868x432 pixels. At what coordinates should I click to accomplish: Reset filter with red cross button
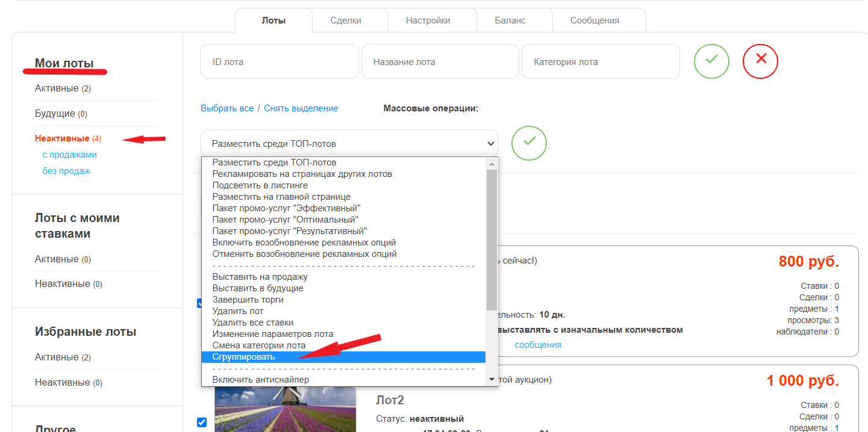coord(760,61)
